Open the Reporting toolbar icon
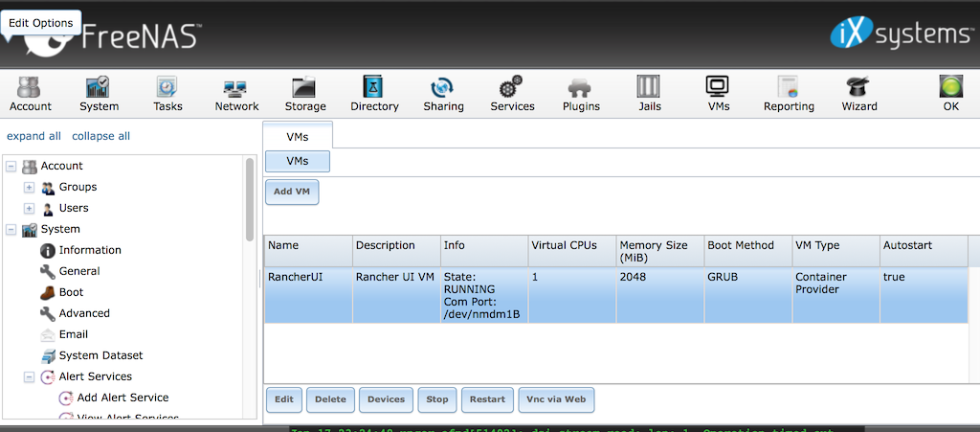Screen dimensions: 980x432 tap(789, 94)
